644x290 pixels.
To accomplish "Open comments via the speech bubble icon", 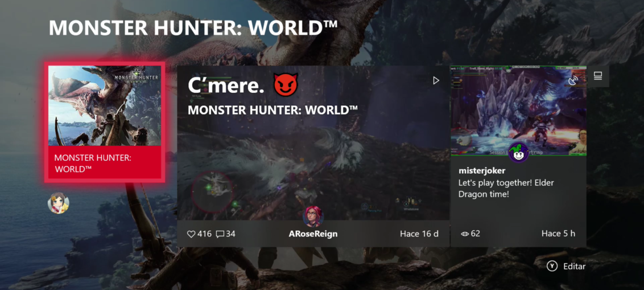I will (x=220, y=234).
